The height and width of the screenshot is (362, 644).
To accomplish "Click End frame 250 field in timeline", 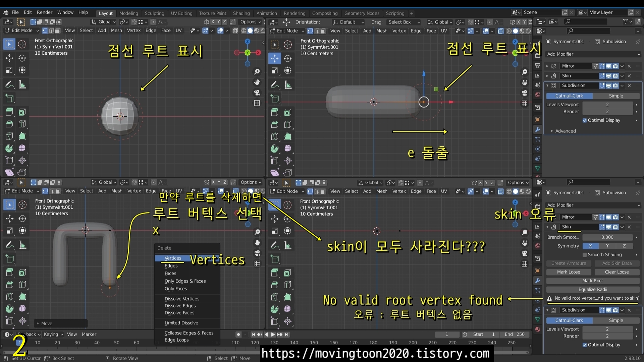I will 515,335.
